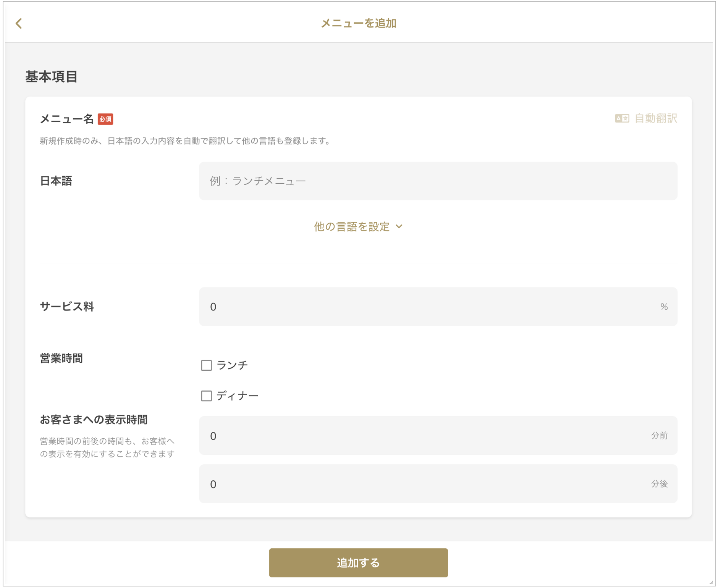The image size is (718, 588).
Task: Click the red 必須 badge
Action: pos(105,119)
